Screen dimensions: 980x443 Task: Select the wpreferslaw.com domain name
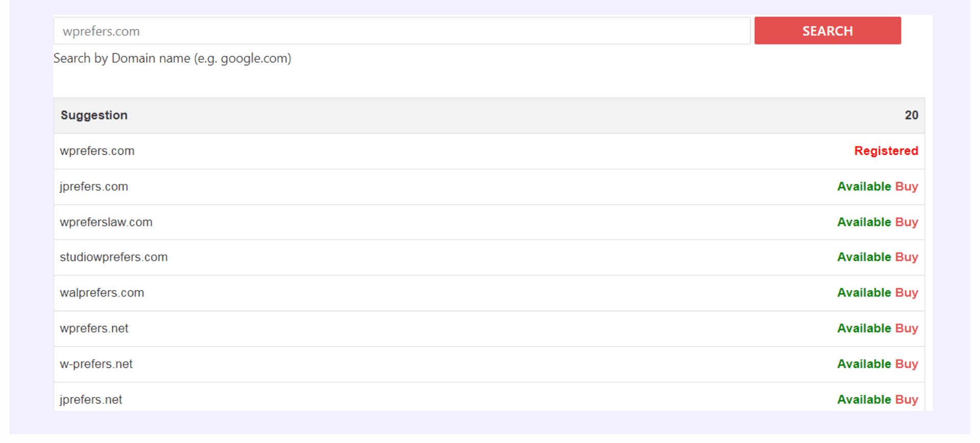[x=106, y=222]
